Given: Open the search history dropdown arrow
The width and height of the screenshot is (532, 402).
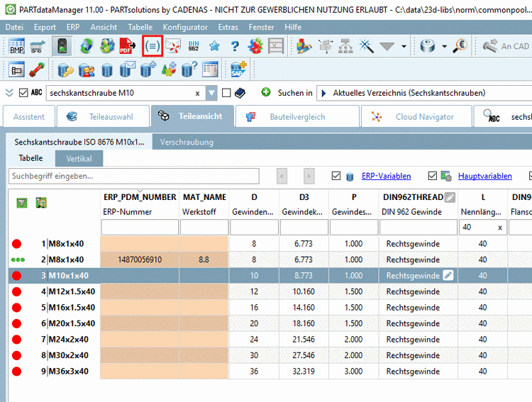Looking at the screenshot, I should click(x=211, y=93).
